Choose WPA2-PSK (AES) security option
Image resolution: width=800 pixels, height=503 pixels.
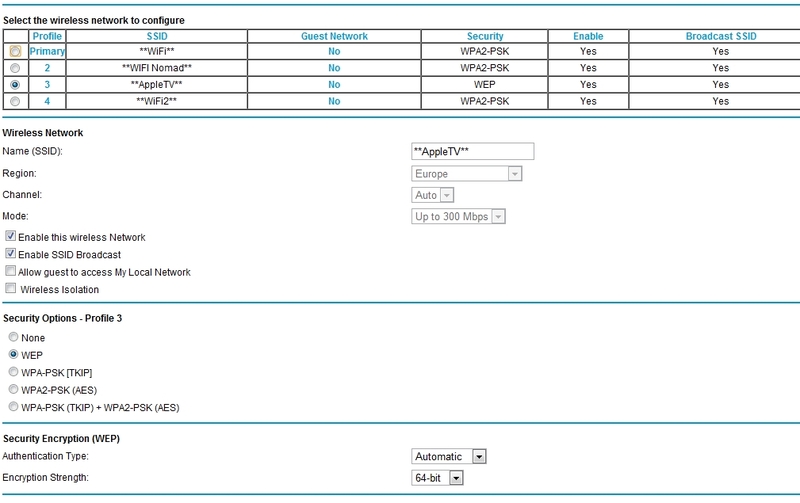[14, 389]
